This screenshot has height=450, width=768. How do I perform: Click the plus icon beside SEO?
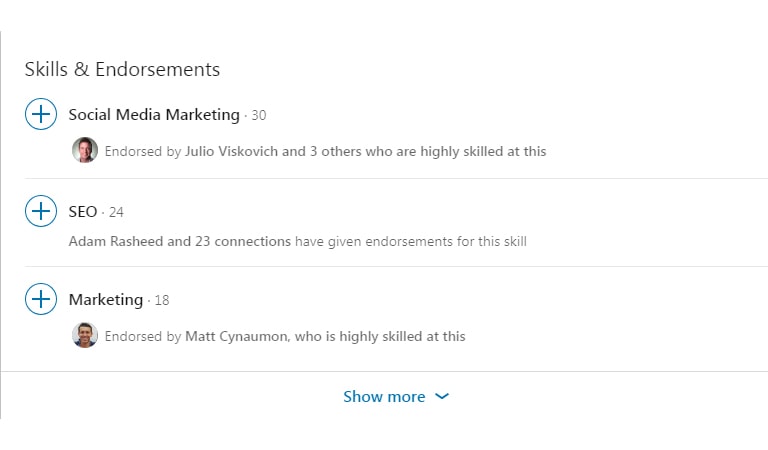(41, 211)
